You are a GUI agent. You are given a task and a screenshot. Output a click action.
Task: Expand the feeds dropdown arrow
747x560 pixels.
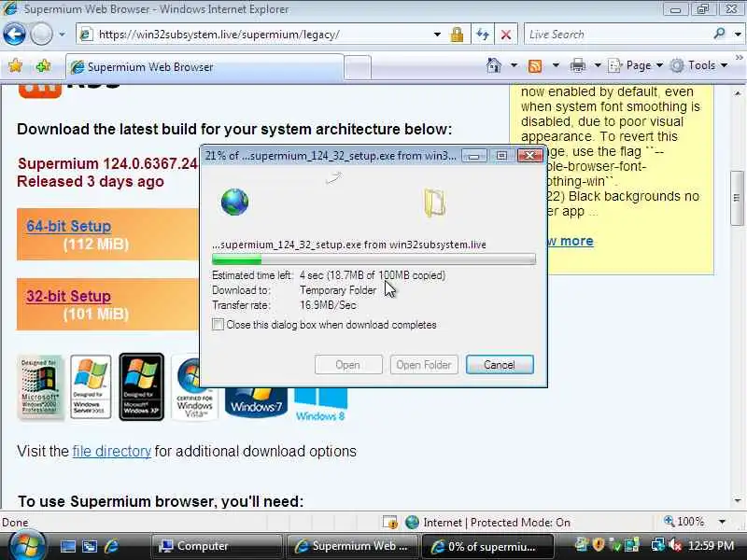[x=556, y=65]
